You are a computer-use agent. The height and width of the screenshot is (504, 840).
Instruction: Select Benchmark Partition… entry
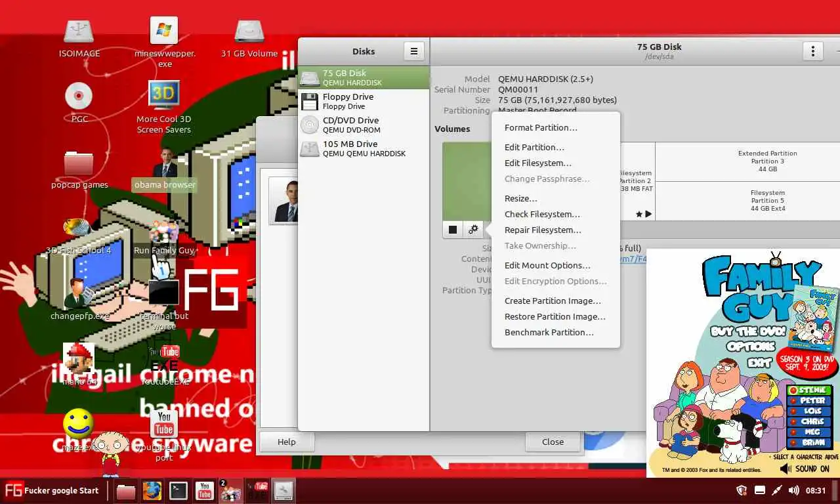pos(555,333)
